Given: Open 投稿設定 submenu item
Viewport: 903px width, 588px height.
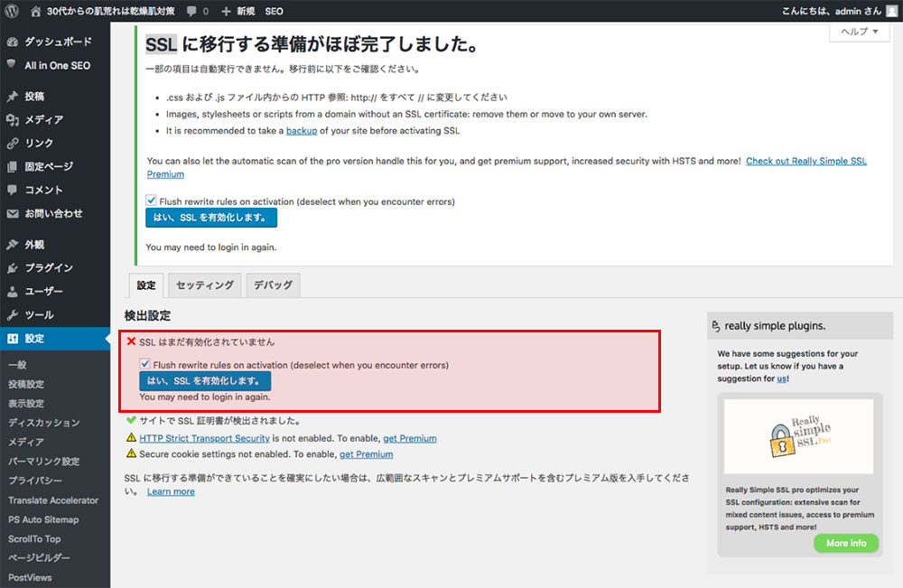Looking at the screenshot, I should (26, 384).
